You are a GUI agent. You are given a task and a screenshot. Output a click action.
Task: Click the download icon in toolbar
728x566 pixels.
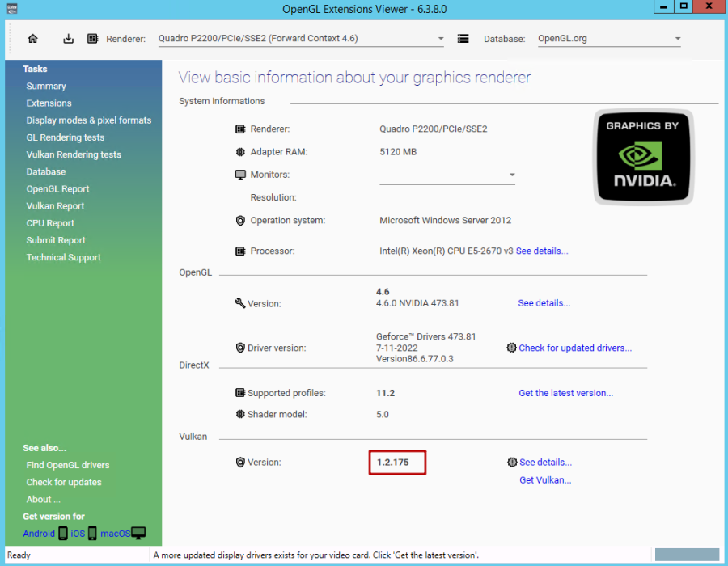68,39
